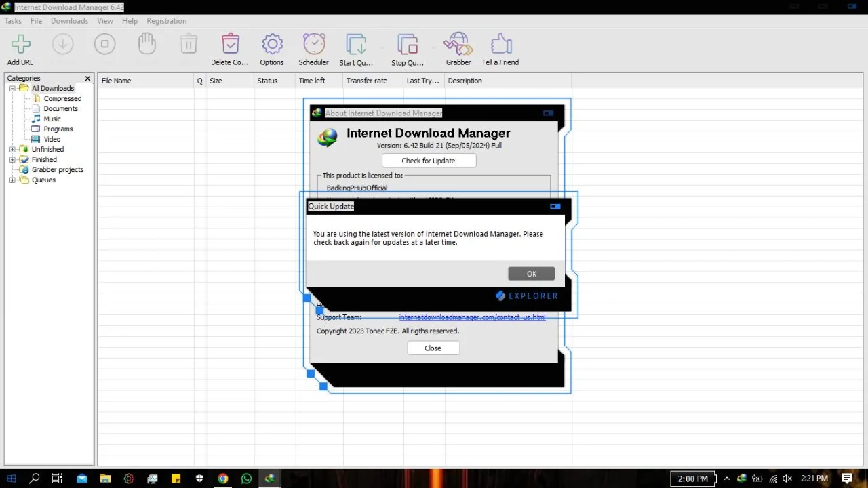Image resolution: width=868 pixels, height=488 pixels.
Task: Click the Start Queue toolbar icon
Action: [x=356, y=45]
